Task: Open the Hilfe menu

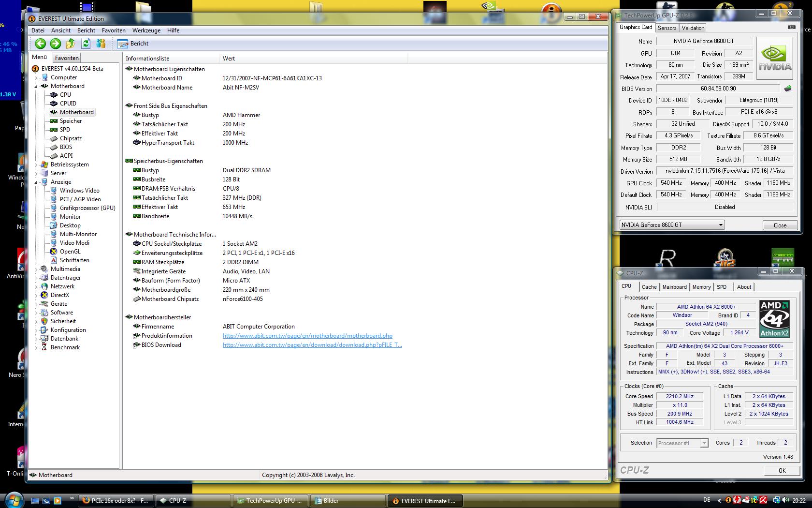Action: 173,30
